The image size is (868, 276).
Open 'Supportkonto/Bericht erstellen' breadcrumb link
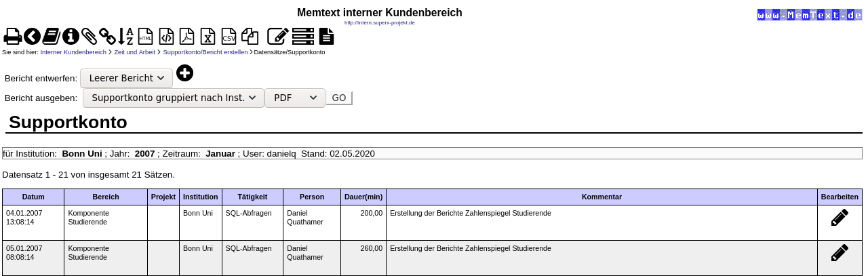click(205, 52)
